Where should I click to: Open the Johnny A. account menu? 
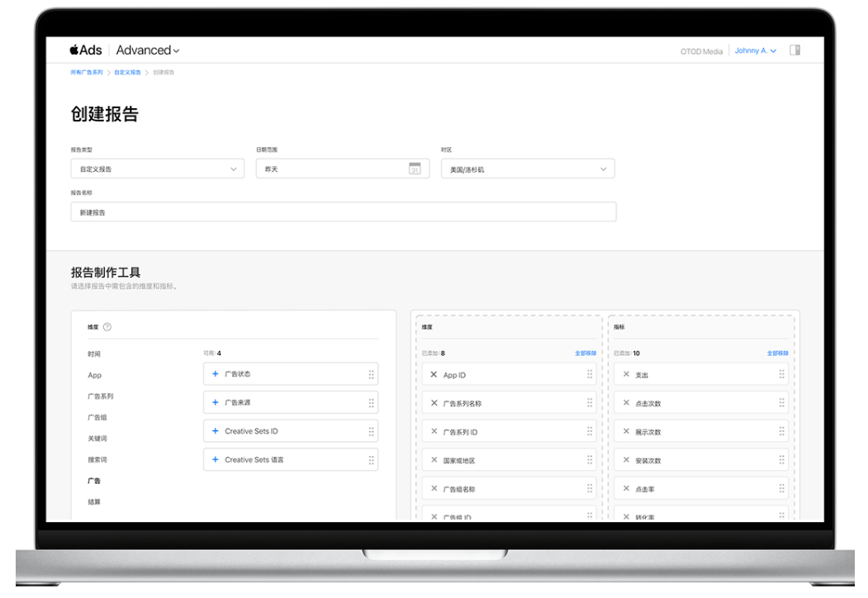tap(756, 50)
